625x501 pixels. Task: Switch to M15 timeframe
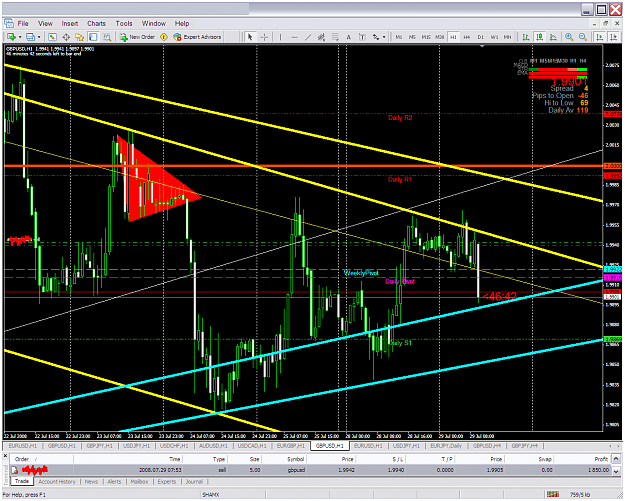426,37
